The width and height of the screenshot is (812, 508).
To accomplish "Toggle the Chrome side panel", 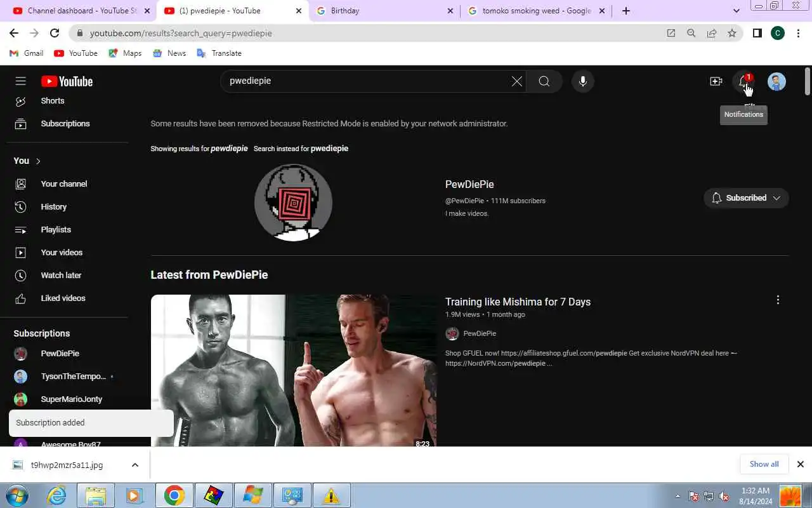I will click(757, 33).
